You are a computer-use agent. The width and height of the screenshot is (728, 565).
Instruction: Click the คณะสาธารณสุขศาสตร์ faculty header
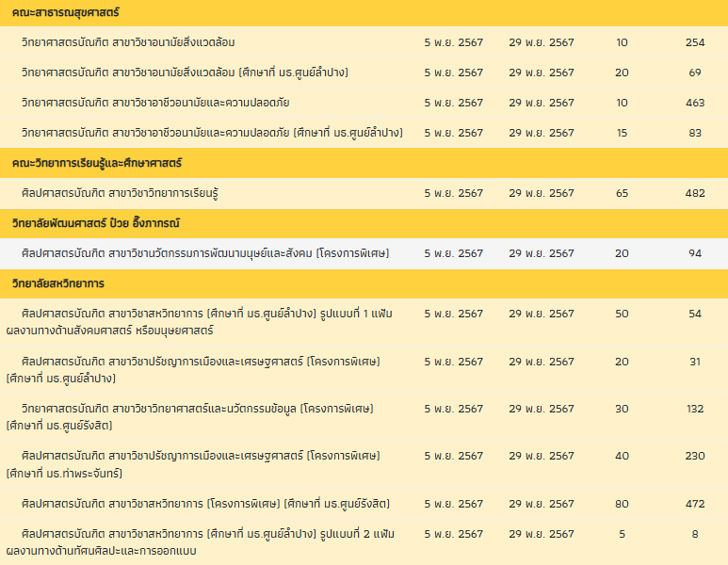[x=65, y=13]
